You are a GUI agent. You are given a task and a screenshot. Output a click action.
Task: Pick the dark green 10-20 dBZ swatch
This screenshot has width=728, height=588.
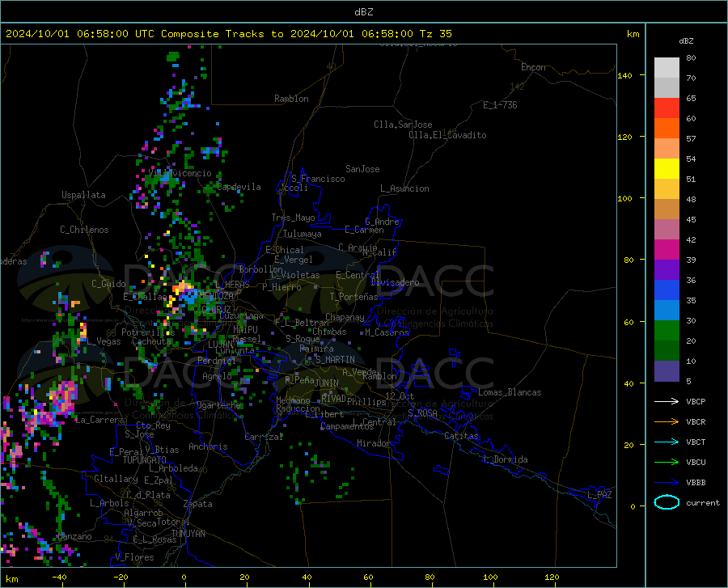click(667, 351)
